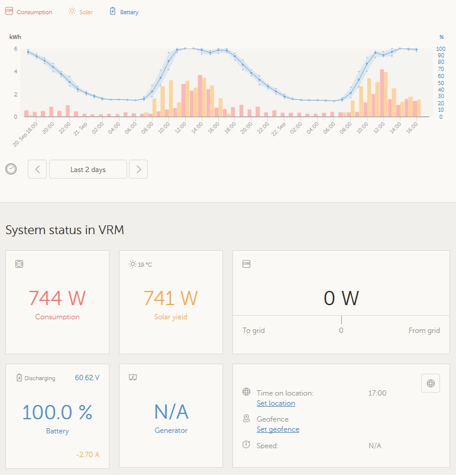Click the '20. Sep 18:00' axis label
The width and height of the screenshot is (456, 476).
click(x=25, y=134)
